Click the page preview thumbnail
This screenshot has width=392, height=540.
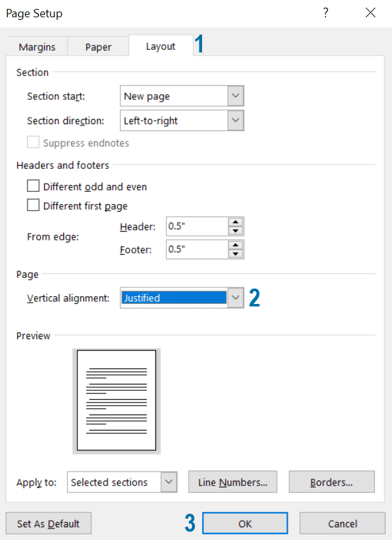click(x=116, y=401)
